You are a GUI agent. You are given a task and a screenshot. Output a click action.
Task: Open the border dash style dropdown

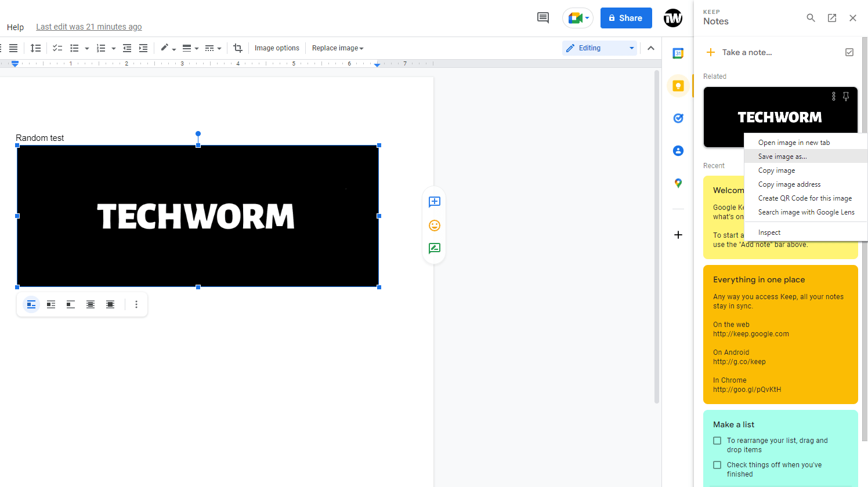(213, 48)
